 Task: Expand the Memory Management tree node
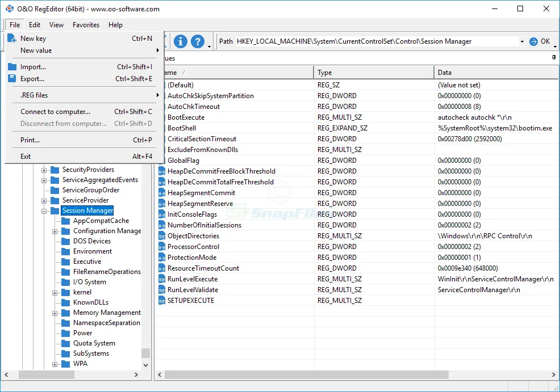pyautogui.click(x=55, y=313)
